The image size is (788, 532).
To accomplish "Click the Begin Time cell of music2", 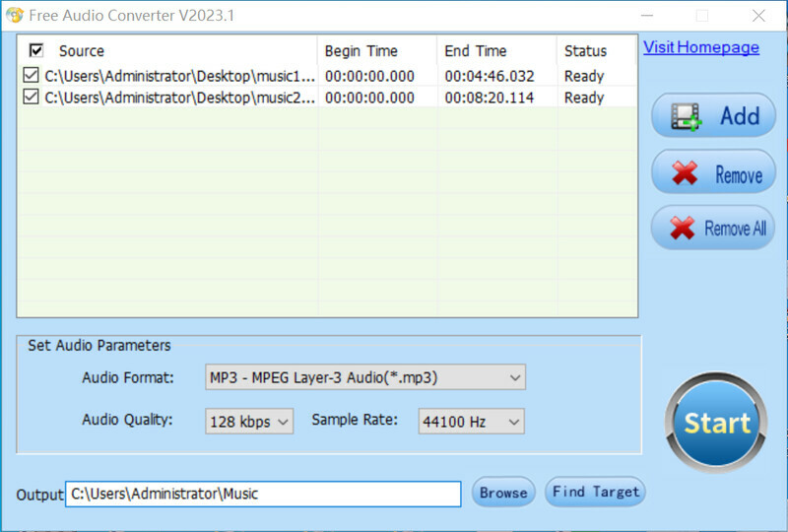I will tap(369, 98).
